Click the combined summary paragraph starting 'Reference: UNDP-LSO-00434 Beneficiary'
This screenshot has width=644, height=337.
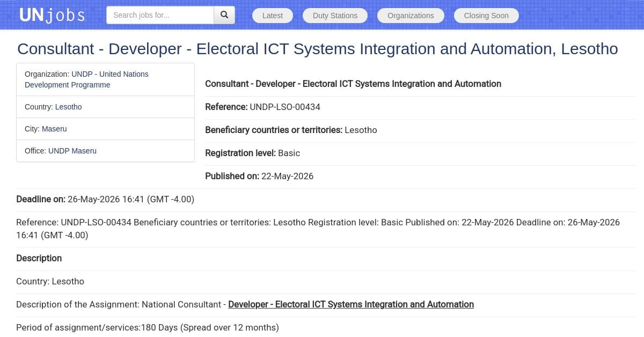click(318, 229)
